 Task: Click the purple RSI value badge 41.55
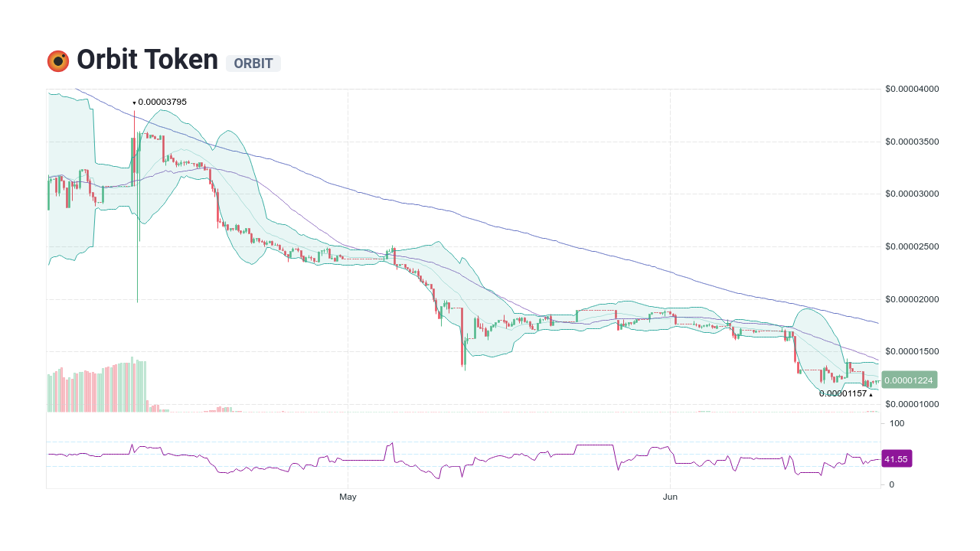pyautogui.click(x=897, y=458)
